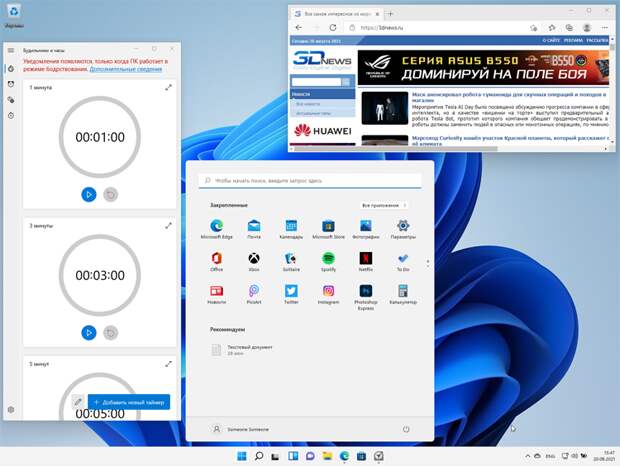Screen dimensions: 620x466
Task: Open the Recycle Bin on desktop
Action: tap(14, 16)
